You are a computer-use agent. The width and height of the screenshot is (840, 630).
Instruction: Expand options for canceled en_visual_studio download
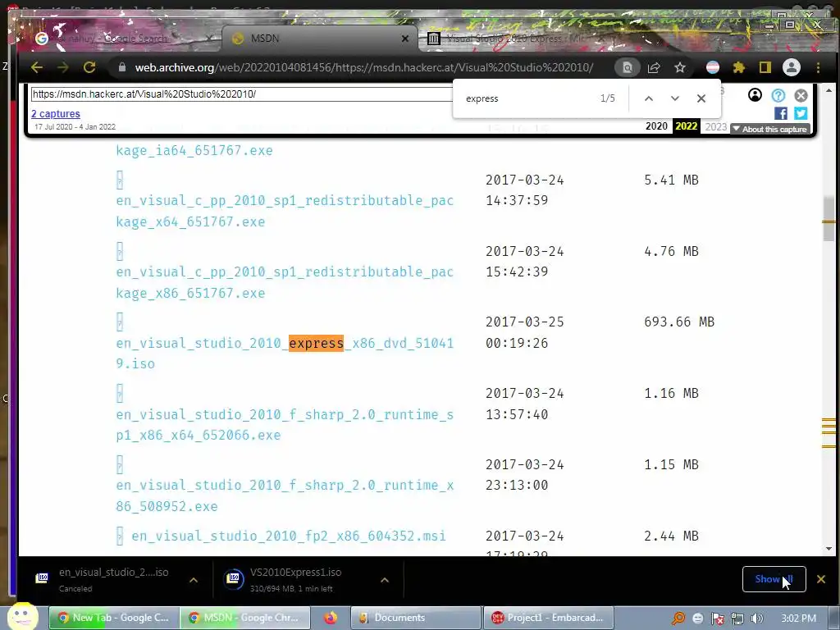pos(194,580)
